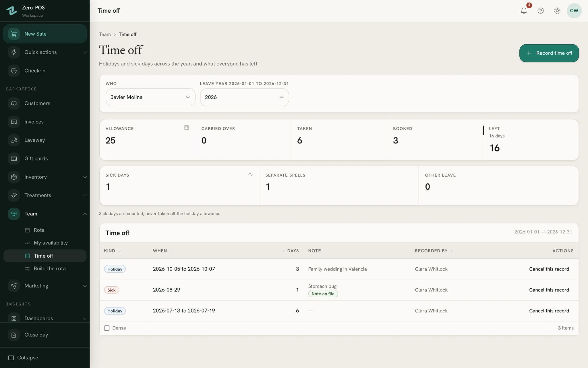Click the Gift cards icon
This screenshot has height=368, width=588.
[x=14, y=159]
